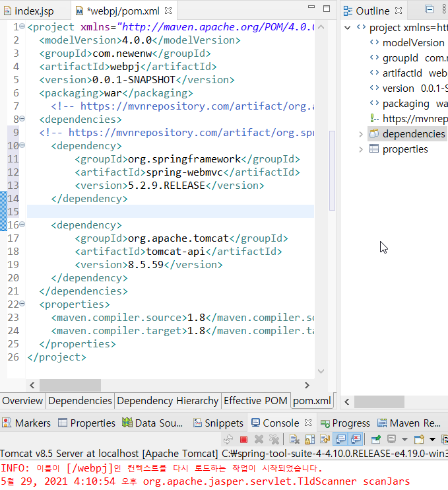This screenshot has height=490, width=448.
Task: Click the editor vertical scroll up arrow
Action: point(321,27)
